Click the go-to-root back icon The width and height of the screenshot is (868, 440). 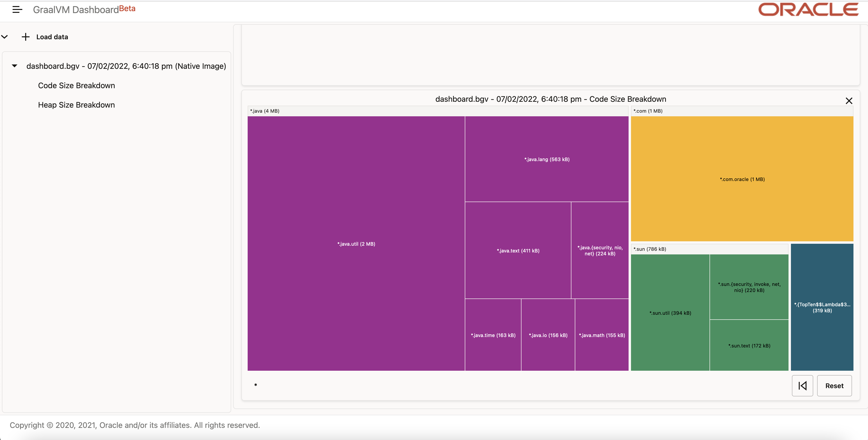pyautogui.click(x=802, y=386)
